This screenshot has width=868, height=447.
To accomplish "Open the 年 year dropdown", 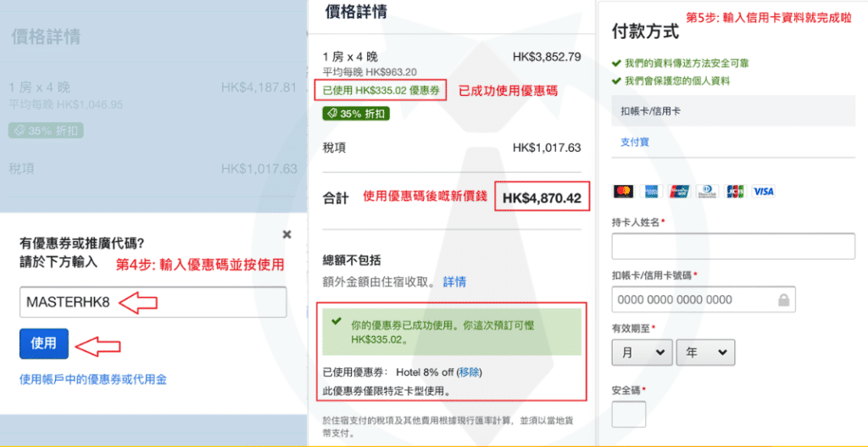I will (705, 352).
